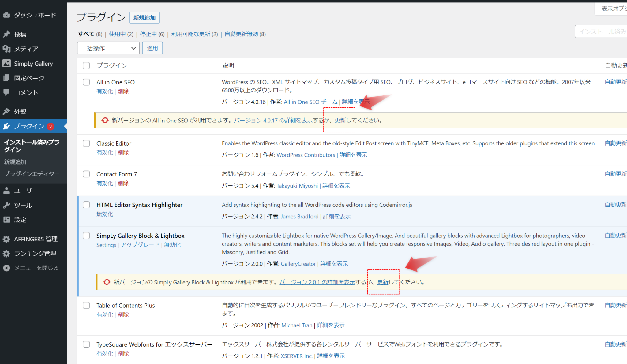Viewport: 627px width, 364px height.
Task: Open the メディア icon
Action: click(7, 49)
